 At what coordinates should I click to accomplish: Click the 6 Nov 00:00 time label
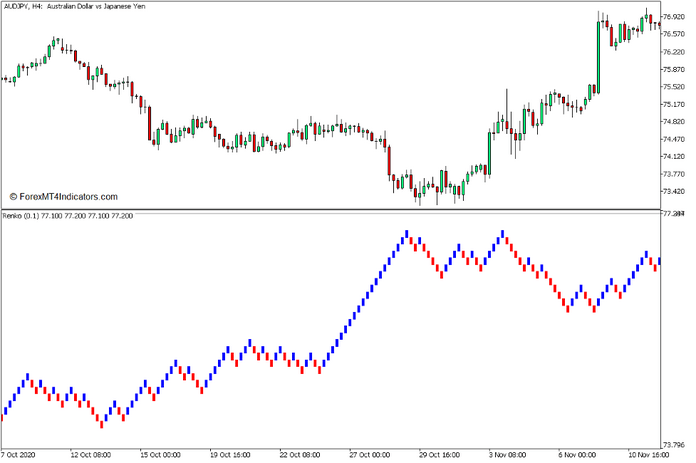[x=577, y=455]
